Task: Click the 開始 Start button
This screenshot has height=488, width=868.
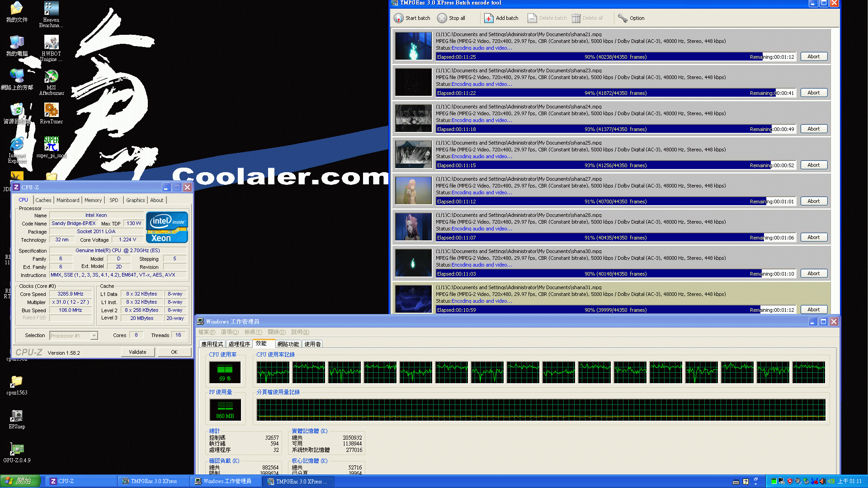Action: (20, 481)
